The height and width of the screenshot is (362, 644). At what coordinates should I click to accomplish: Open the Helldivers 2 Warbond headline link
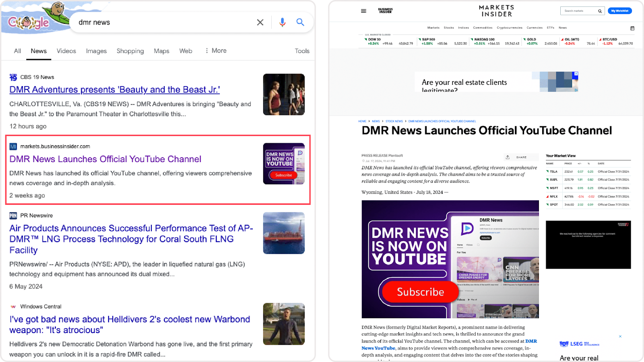(130, 325)
